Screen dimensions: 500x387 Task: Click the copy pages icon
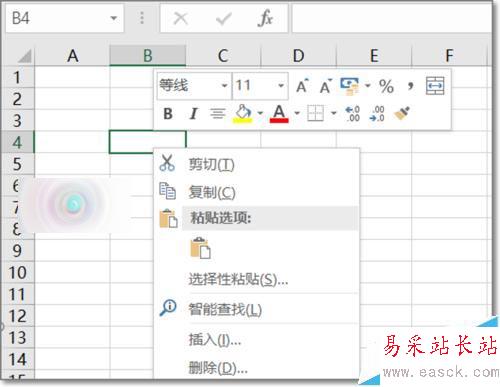point(168,191)
